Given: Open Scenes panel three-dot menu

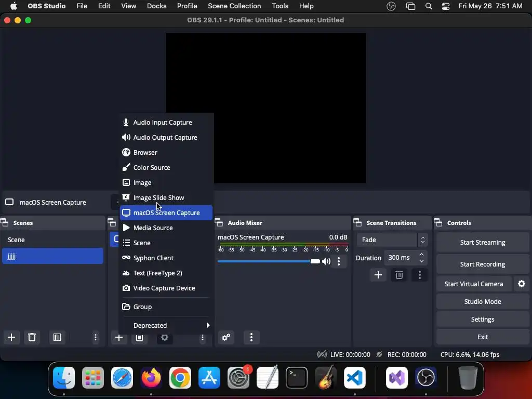Looking at the screenshot, I should 96,337.
